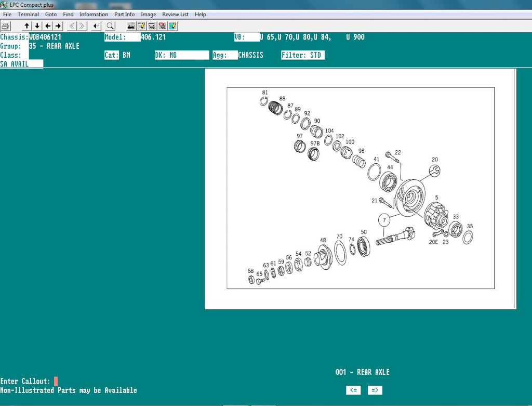Click the shopping cart toolbar icon
Viewport: 532px width, 406px height.
152,26
